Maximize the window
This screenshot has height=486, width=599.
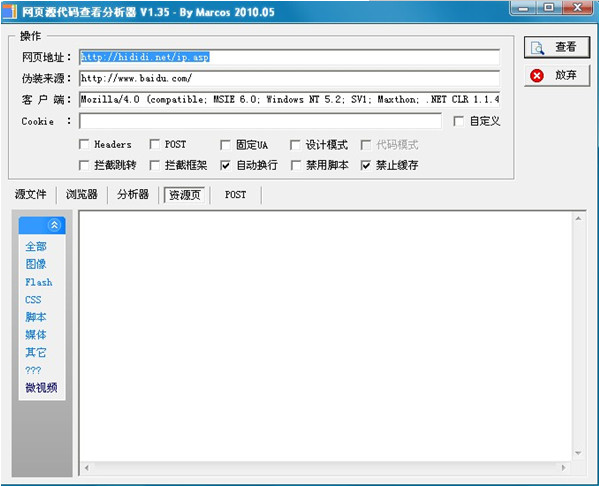(549, 8)
